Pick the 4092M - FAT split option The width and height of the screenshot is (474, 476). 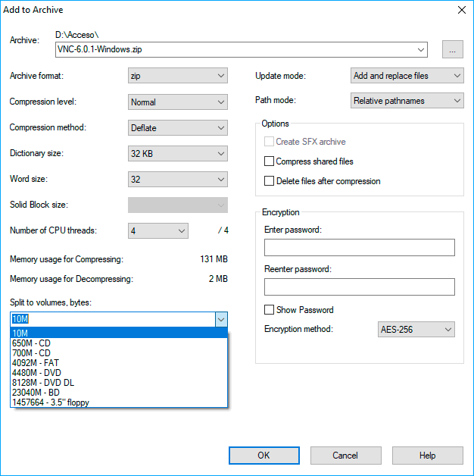pyautogui.click(x=34, y=363)
